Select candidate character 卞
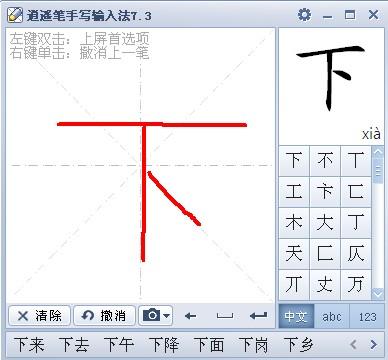 [x=325, y=192]
